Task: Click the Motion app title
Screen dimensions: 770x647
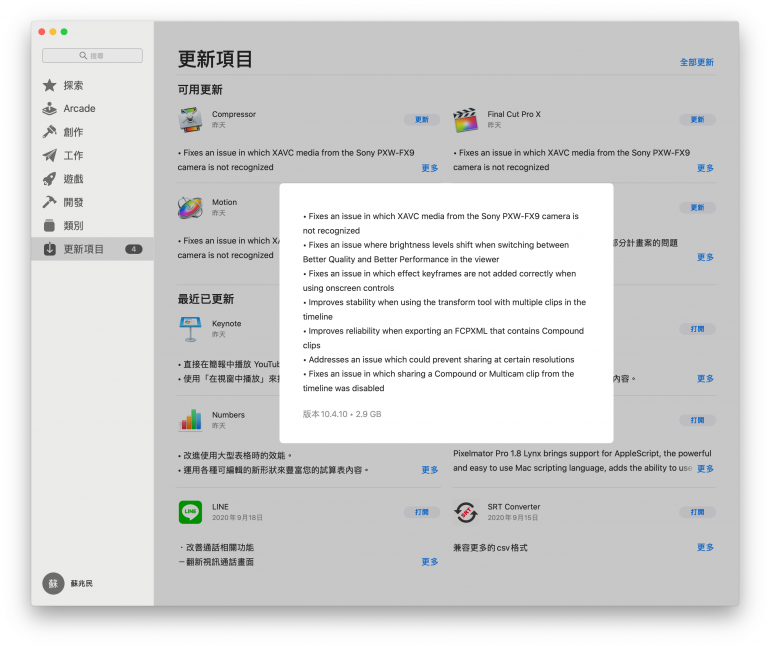Action: click(x=224, y=202)
